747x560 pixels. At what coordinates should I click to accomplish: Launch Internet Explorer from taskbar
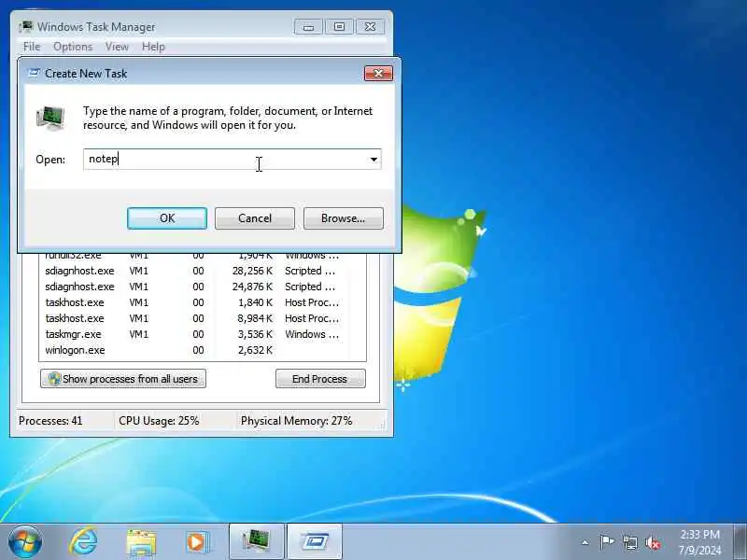coord(83,542)
